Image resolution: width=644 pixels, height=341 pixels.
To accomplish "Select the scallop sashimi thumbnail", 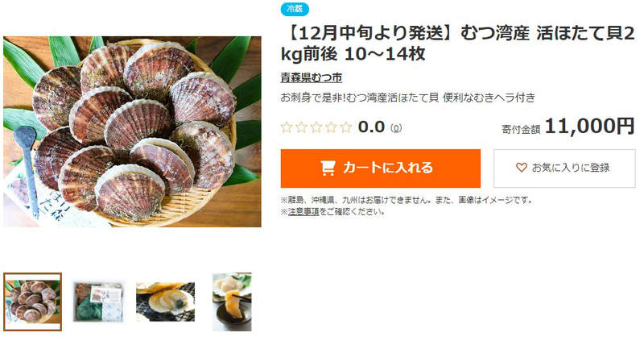I will [x=232, y=301].
